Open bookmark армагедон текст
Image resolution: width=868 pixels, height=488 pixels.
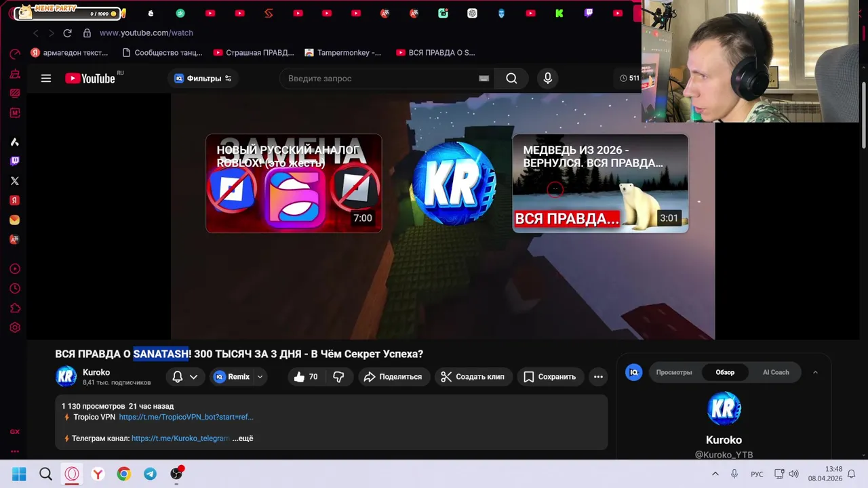point(69,52)
